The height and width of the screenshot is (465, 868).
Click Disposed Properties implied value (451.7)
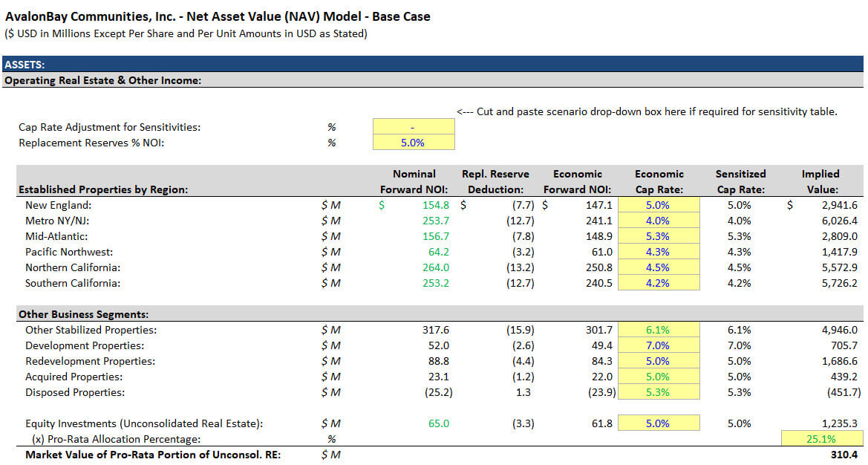tap(843, 392)
